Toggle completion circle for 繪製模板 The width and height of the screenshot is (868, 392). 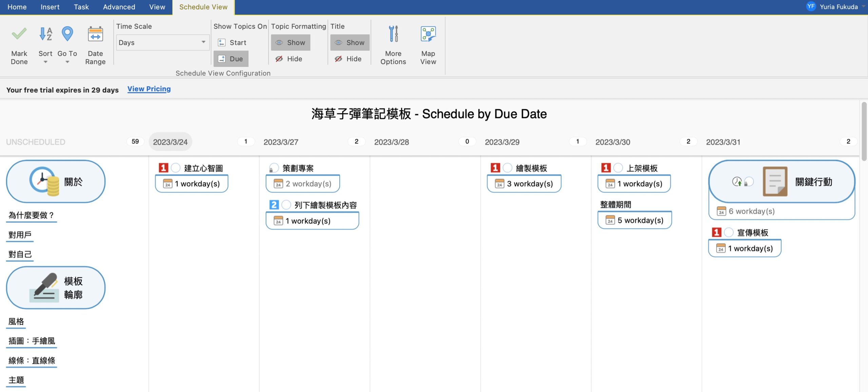(x=508, y=168)
